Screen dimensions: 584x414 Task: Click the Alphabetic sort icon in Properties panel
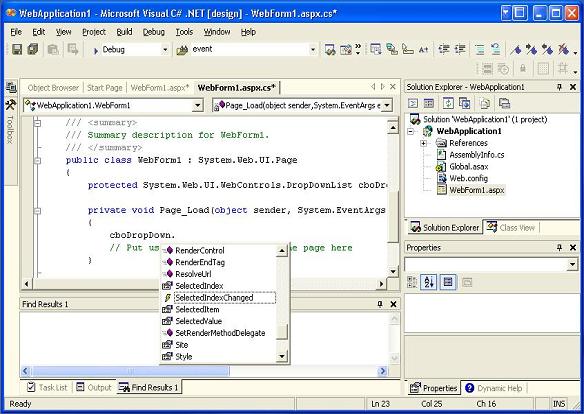pyautogui.click(x=429, y=282)
